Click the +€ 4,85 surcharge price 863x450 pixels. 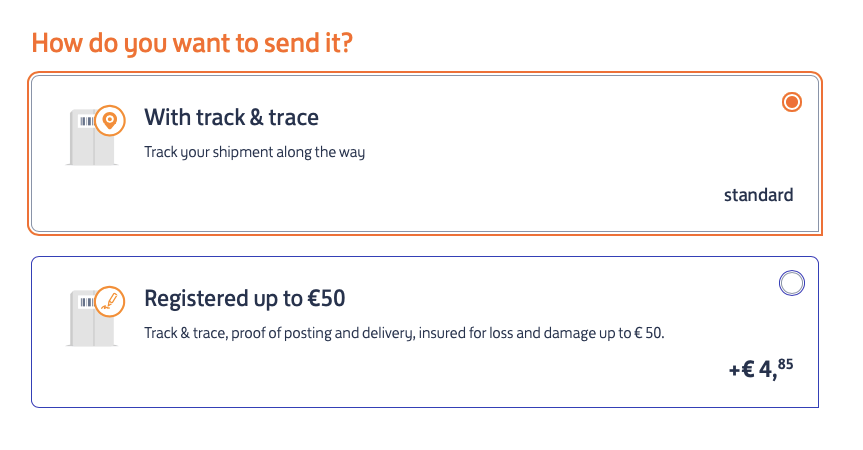click(x=760, y=369)
